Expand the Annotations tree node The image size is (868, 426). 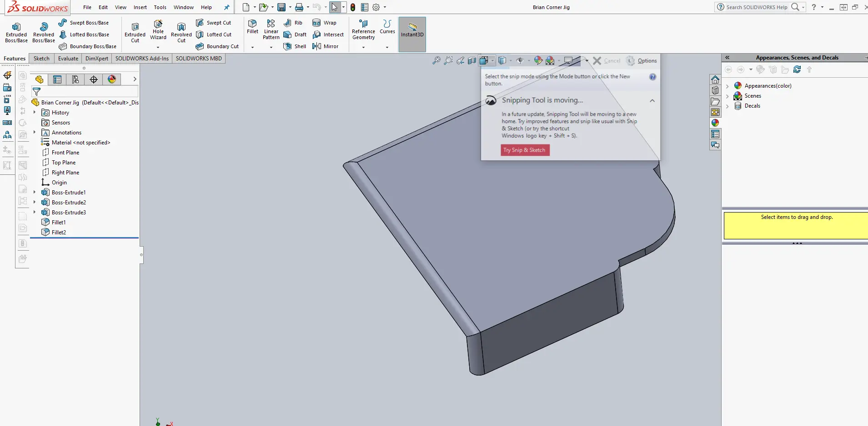click(35, 132)
